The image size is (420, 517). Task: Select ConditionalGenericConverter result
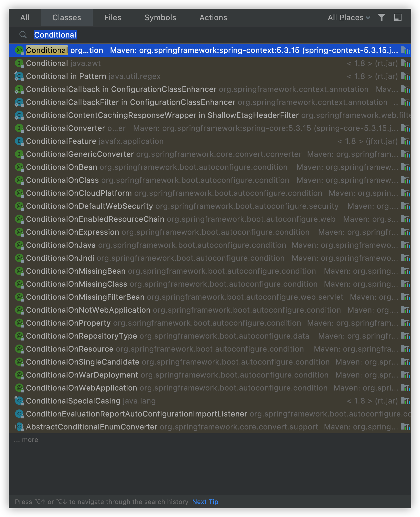210,154
